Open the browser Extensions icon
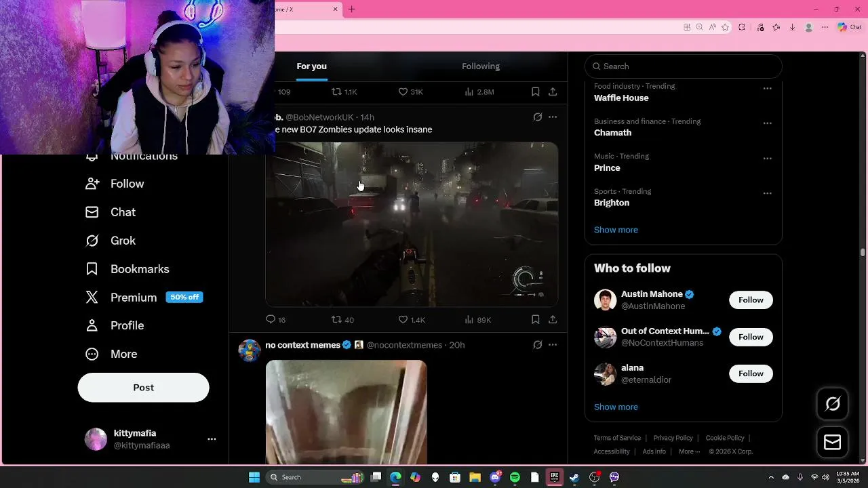 pos(741,27)
